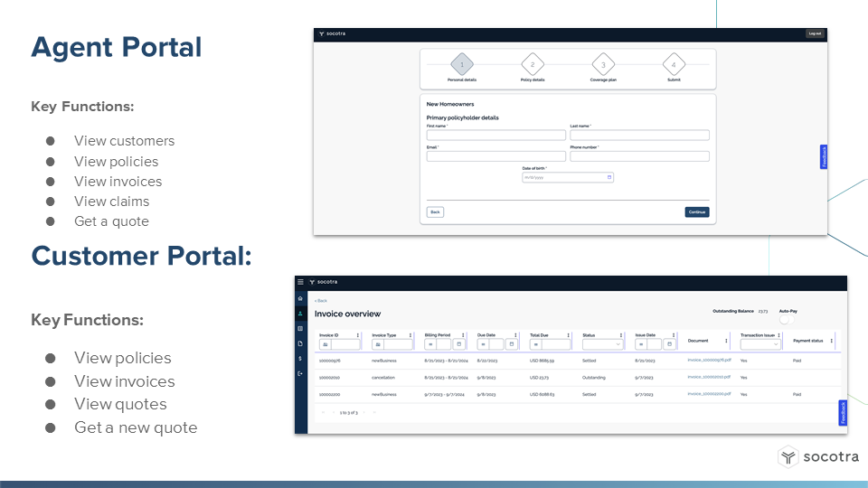This screenshot has height=488, width=868.
Task: Click the Invoice ID filter operator icon
Action: tap(325, 344)
